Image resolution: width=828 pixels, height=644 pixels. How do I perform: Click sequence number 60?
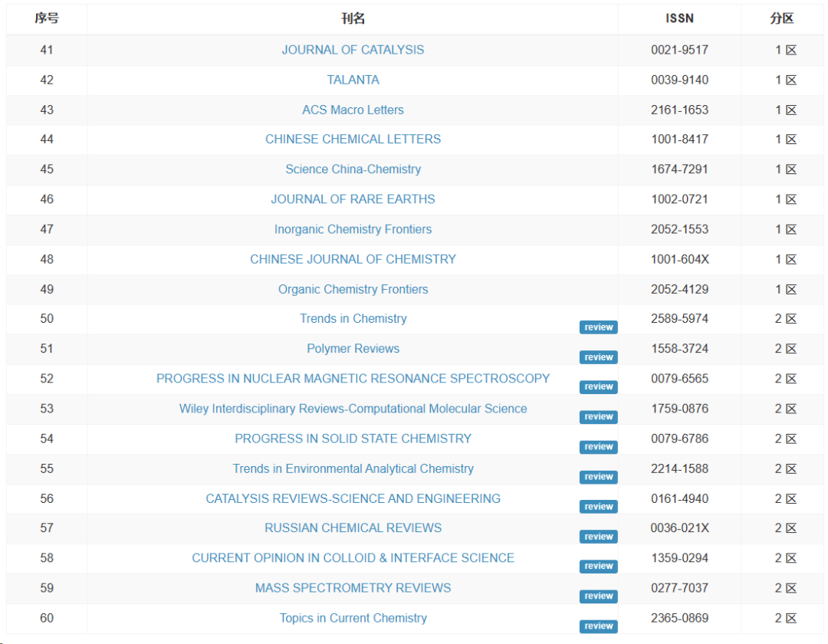click(47, 618)
